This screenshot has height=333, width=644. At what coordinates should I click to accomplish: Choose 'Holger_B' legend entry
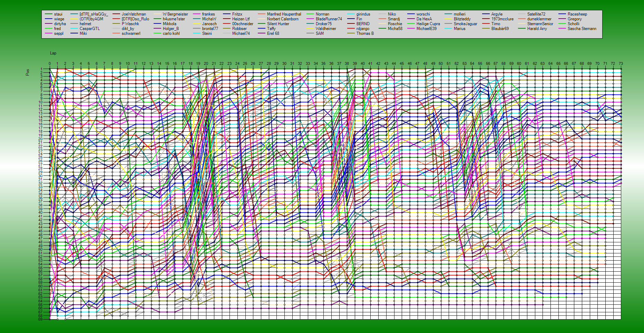tap(171, 29)
